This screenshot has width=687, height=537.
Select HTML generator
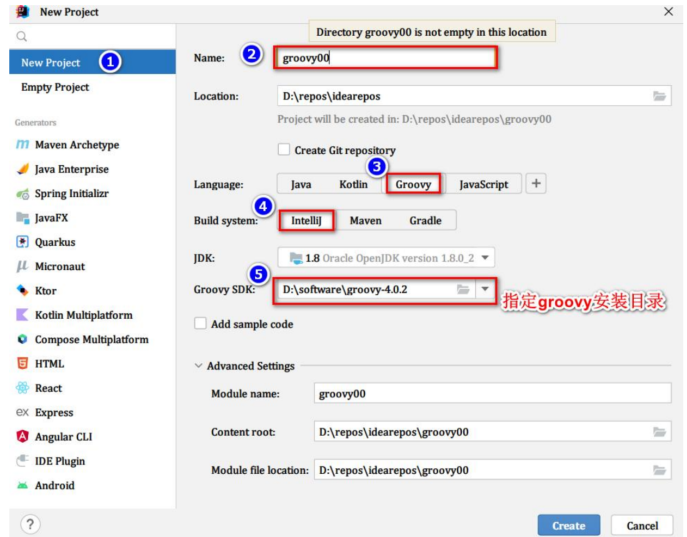pyautogui.click(x=40, y=364)
